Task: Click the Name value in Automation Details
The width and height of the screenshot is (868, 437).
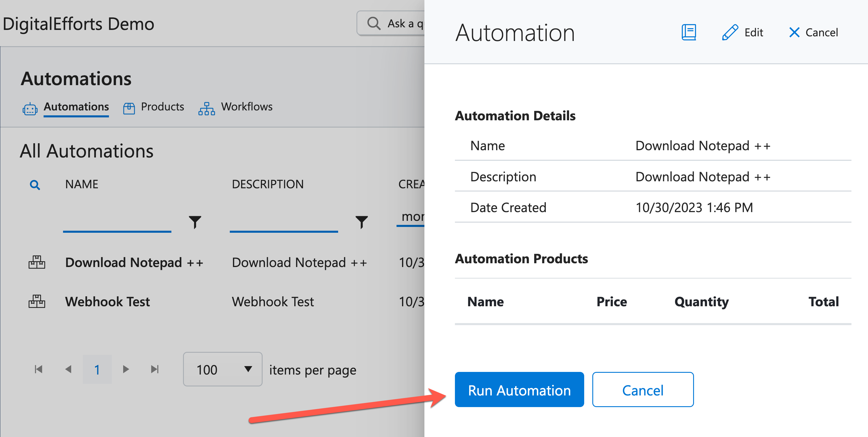Action: tap(703, 146)
